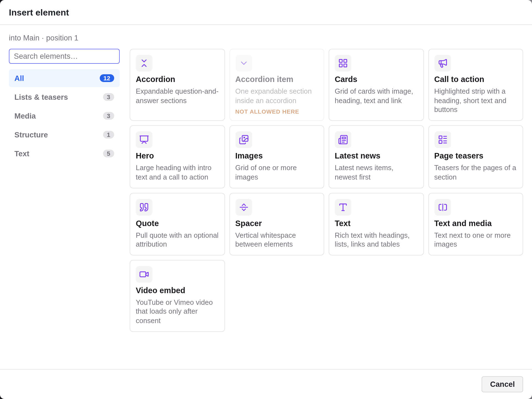Pick the Page teasers title
The image size is (532, 399).
pyautogui.click(x=459, y=156)
